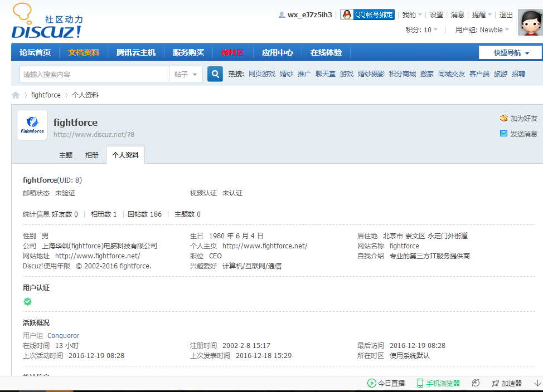Screen dimensions: 543x392
Task: Open 腾讯云主机 nav item
Action: coord(136,52)
